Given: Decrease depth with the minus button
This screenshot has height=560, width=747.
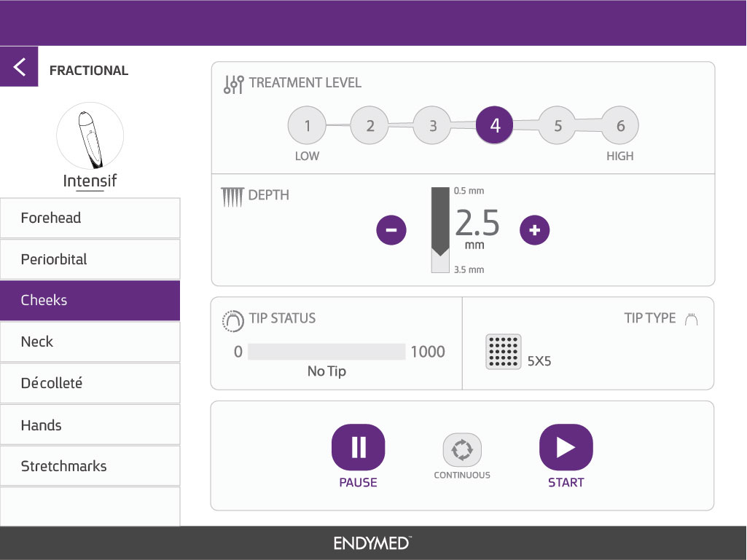Looking at the screenshot, I should [391, 230].
